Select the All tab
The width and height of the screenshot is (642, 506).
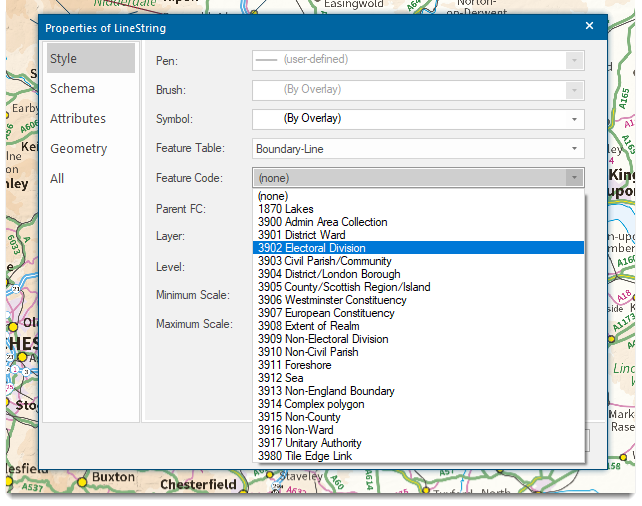tap(90, 178)
